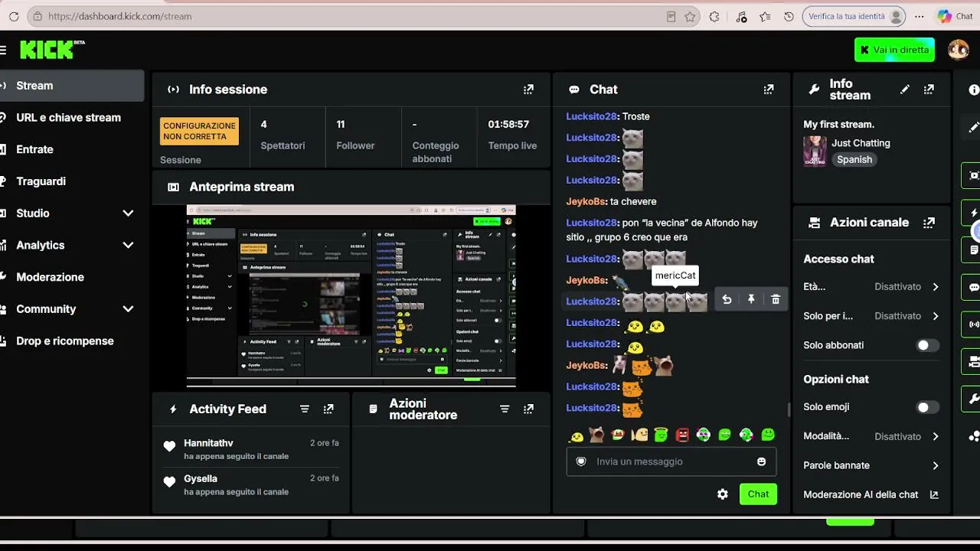Screen dimensions: 980x551
Task: Insert the green angel halo quick emote
Action: click(661, 435)
